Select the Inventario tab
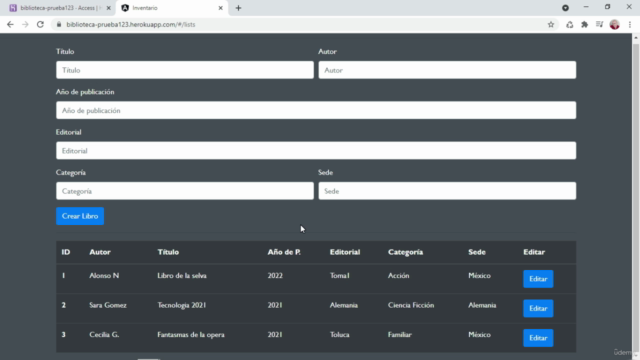This screenshot has width=640, height=360. [x=171, y=8]
